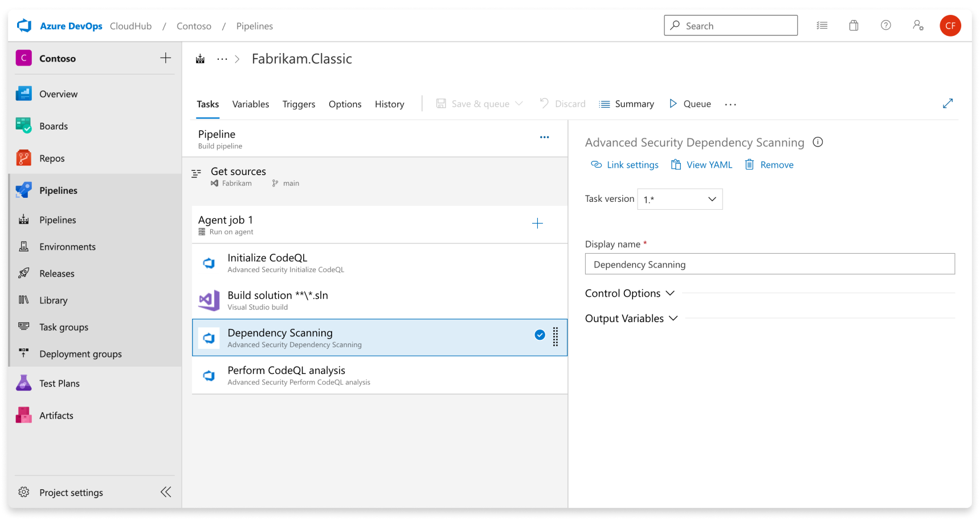Click the pipeline breadcrumb icon beside Fabrikam.Classic

[200, 59]
